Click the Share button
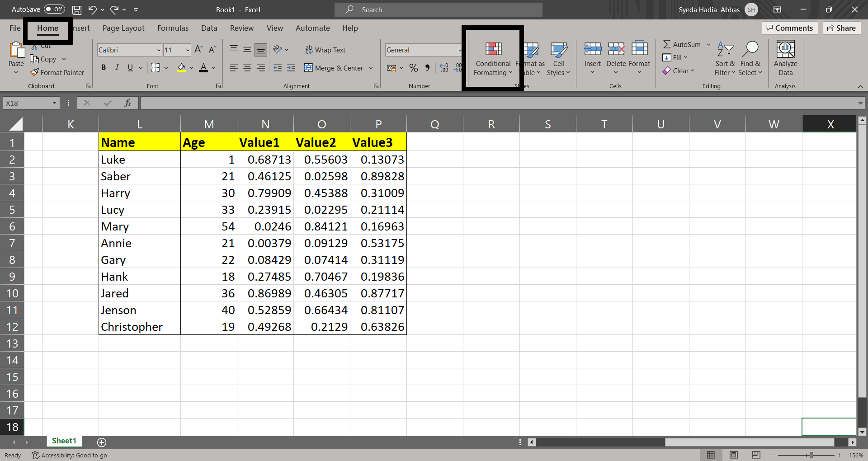The height and width of the screenshot is (461, 868). click(841, 28)
